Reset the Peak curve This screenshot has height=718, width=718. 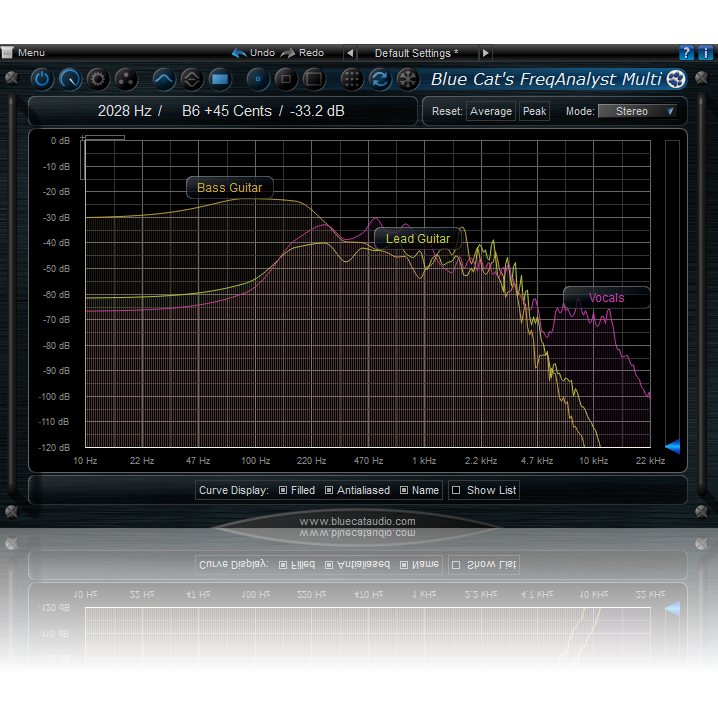tap(534, 111)
